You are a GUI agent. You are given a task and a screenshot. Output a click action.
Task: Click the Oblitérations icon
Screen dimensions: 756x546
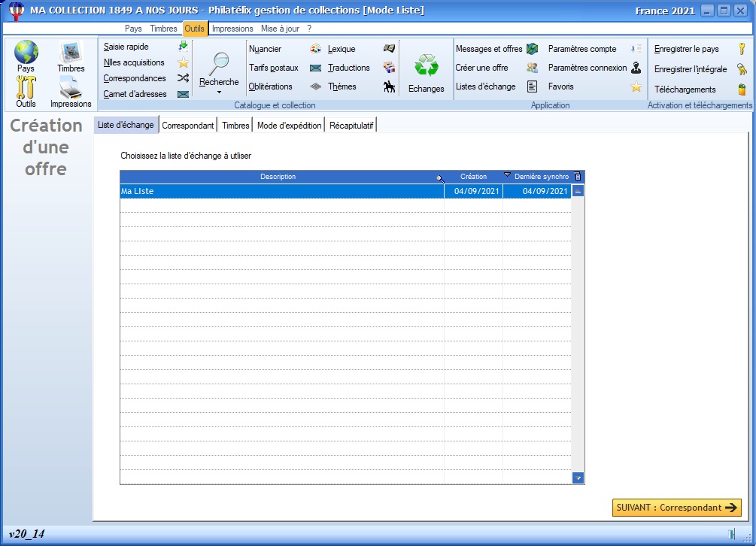pyautogui.click(x=316, y=86)
